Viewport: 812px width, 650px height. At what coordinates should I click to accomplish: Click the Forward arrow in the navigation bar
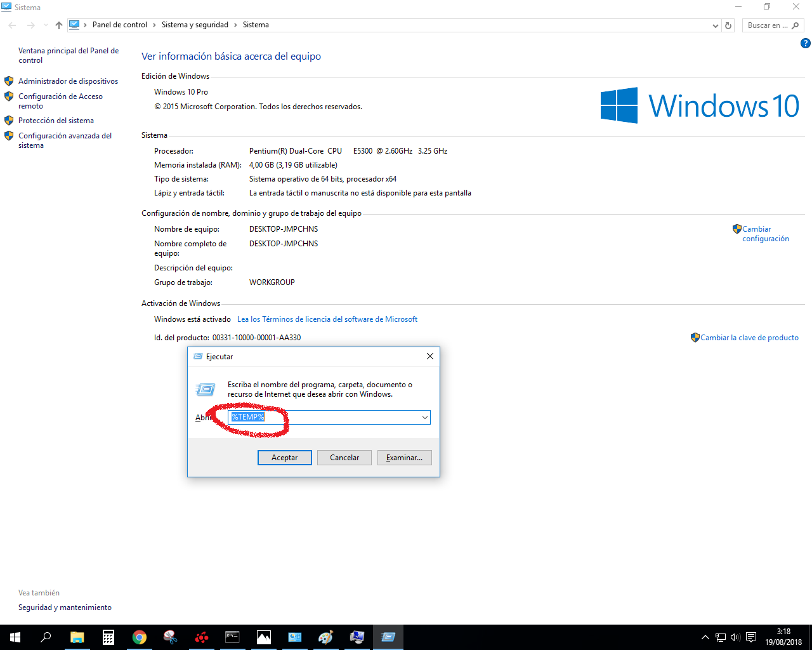coord(30,25)
